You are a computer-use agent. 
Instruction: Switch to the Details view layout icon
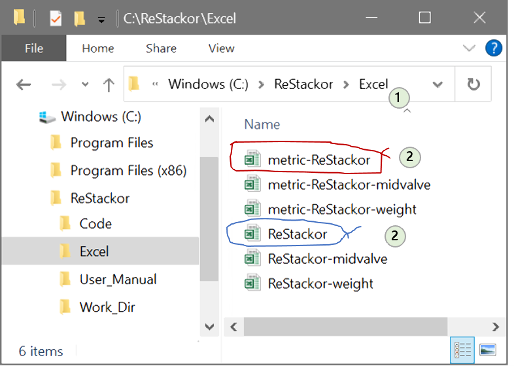tap(462, 350)
